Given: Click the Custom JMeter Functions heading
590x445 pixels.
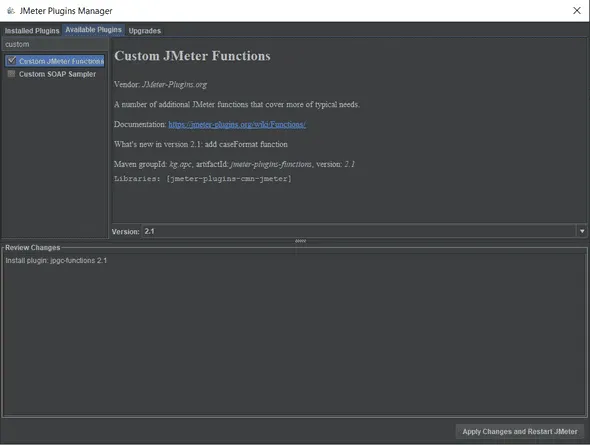Looking at the screenshot, I should (192, 56).
